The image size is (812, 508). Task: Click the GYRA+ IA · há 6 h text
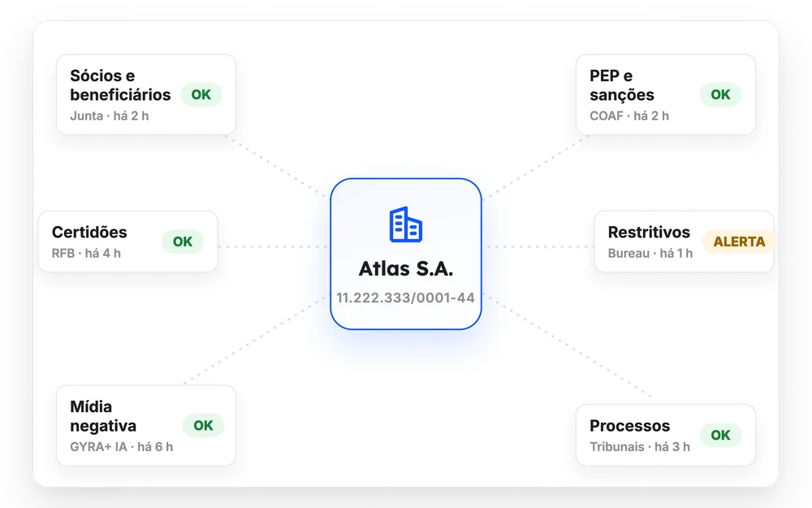click(x=122, y=447)
